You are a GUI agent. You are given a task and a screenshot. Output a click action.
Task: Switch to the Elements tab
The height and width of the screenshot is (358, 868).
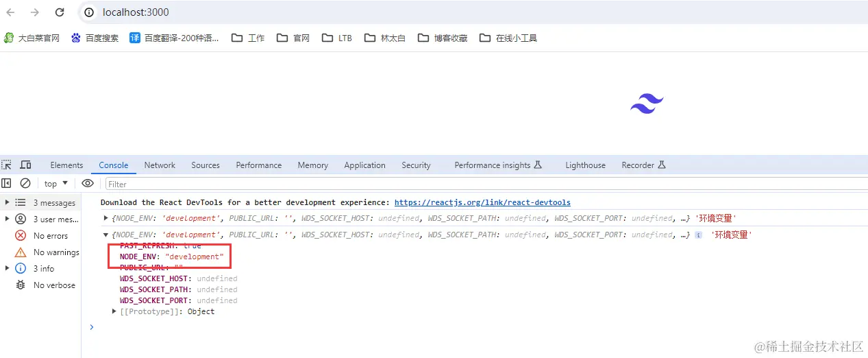(x=66, y=165)
